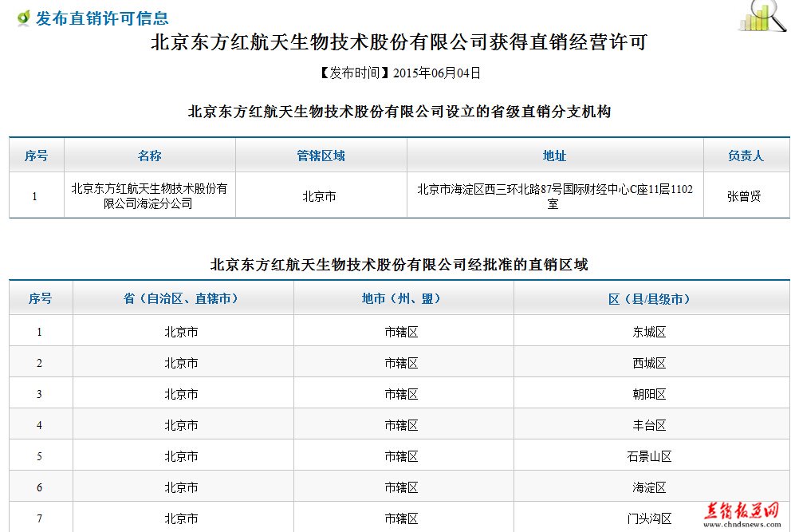This screenshot has width=791, height=532.
Task: Click the 负责人 column header
Action: [746, 156]
